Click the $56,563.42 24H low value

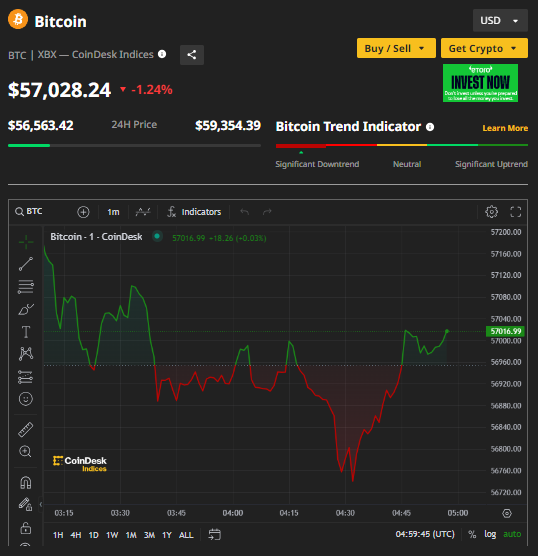coord(41,126)
